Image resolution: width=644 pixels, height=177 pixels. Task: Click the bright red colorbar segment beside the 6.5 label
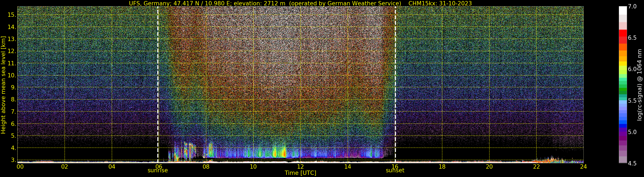623,33
